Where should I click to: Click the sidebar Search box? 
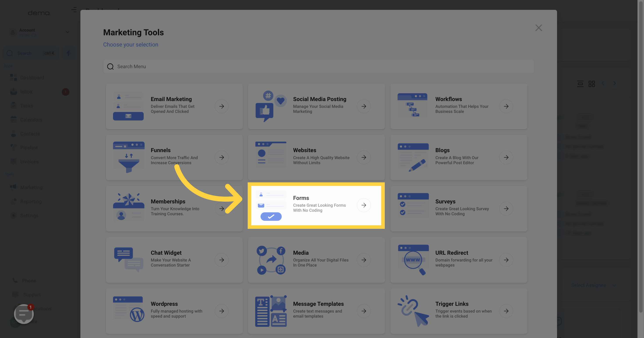(31, 53)
